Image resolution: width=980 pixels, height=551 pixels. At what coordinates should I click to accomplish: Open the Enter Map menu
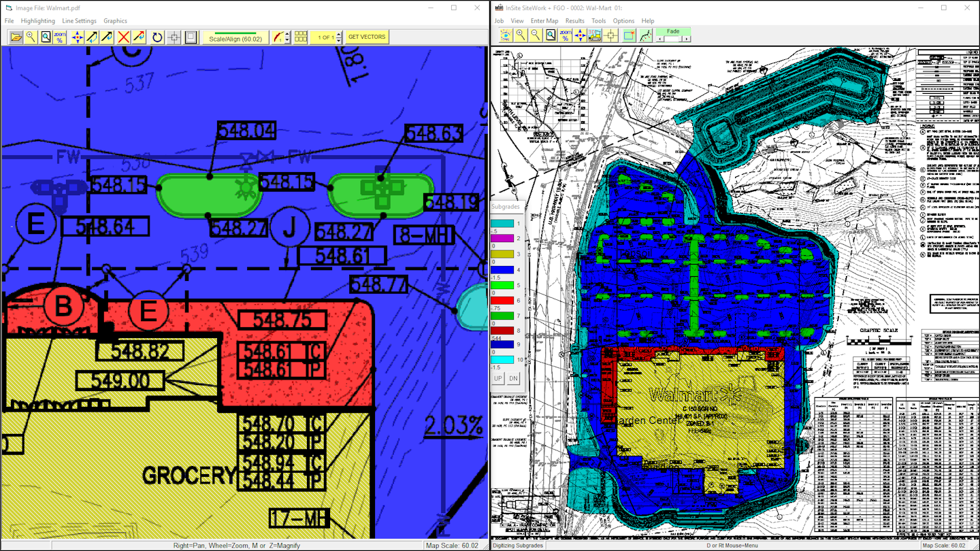coord(544,21)
